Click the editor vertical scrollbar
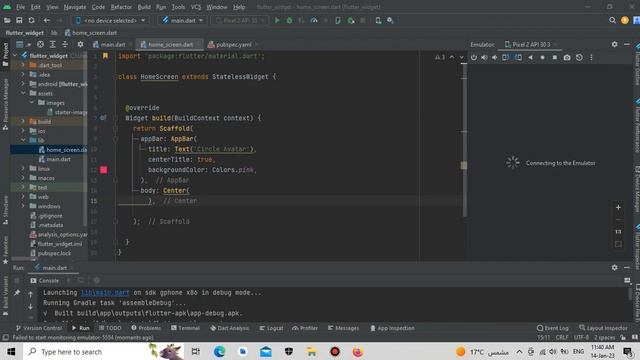This screenshot has width=640, height=360. tap(464, 139)
